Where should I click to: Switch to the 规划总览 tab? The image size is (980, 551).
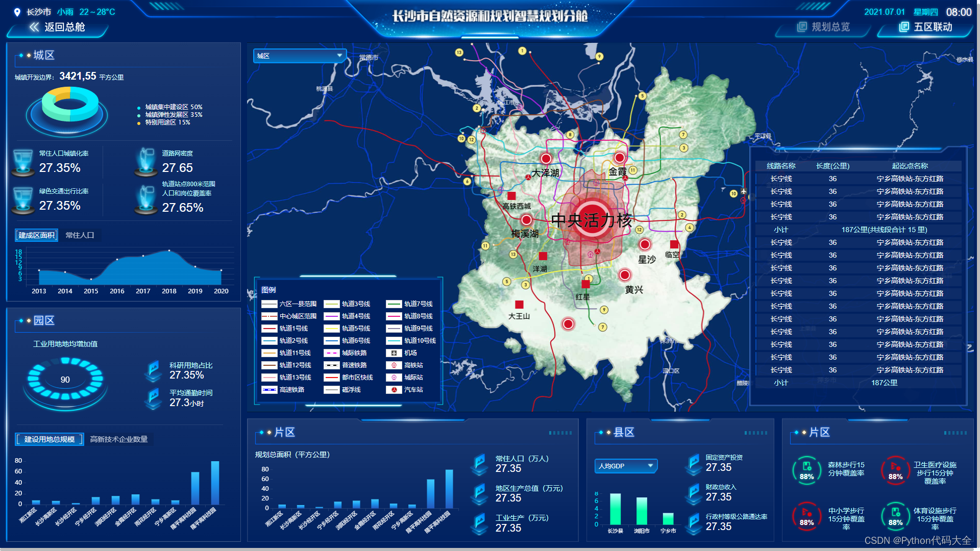point(830,27)
